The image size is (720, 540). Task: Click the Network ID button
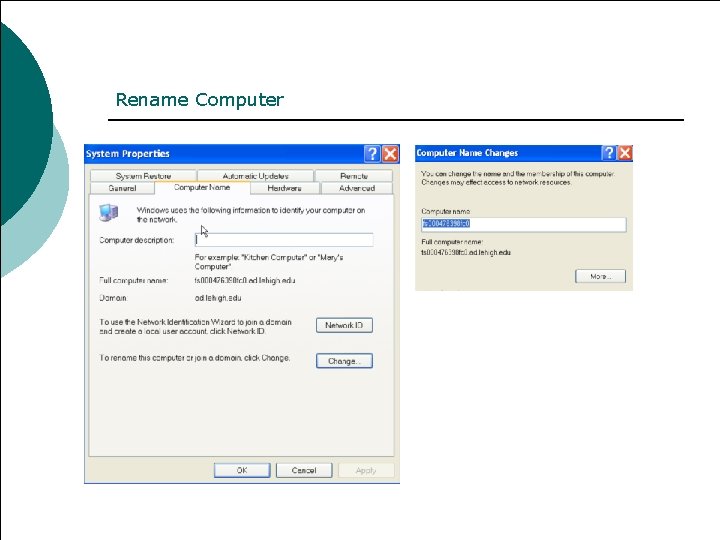[x=344, y=325]
